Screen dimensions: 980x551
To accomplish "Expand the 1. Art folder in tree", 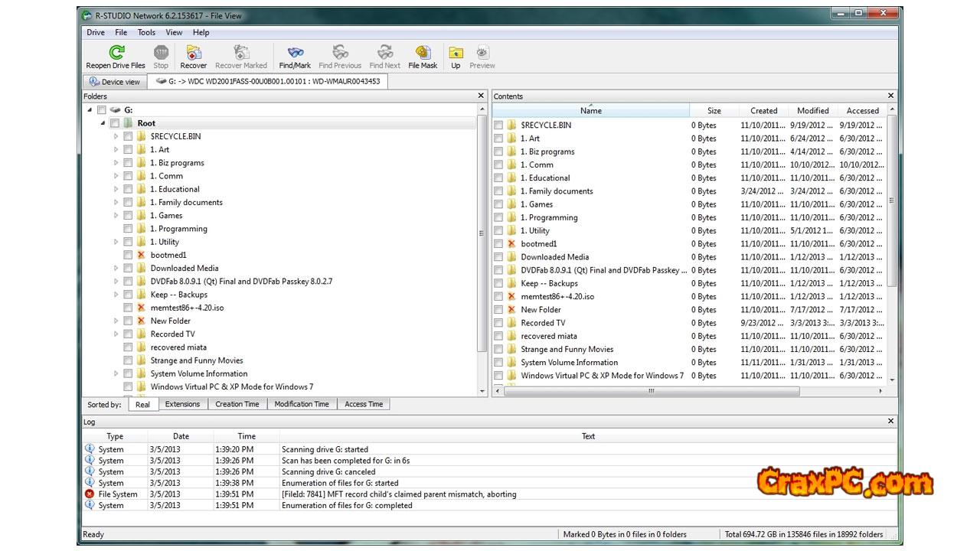I will click(116, 150).
